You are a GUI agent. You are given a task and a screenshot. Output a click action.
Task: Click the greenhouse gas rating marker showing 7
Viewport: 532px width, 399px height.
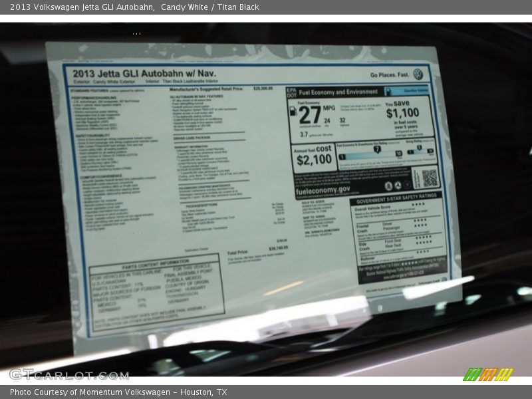[x=377, y=149]
